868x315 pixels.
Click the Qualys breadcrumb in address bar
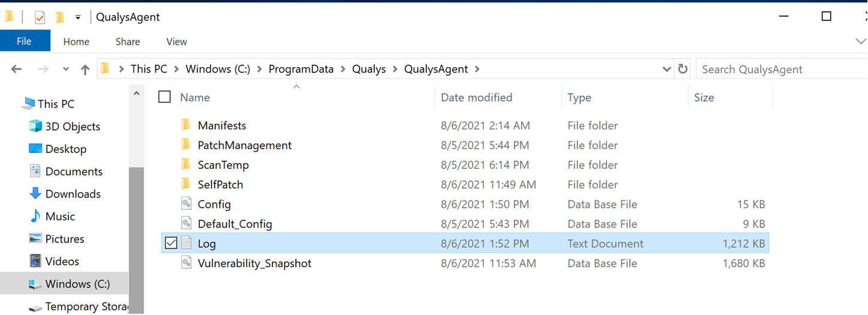pos(369,69)
